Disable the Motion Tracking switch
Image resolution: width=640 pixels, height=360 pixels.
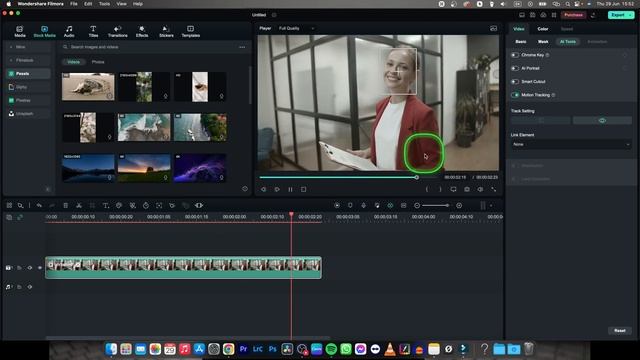pyautogui.click(x=515, y=95)
